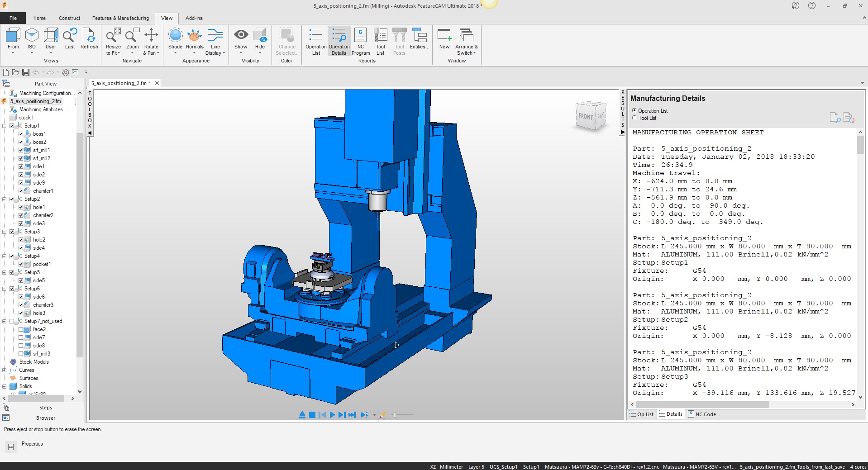Enable the Setup7_not_used checkbox
The height and width of the screenshot is (470, 868).
point(12,321)
